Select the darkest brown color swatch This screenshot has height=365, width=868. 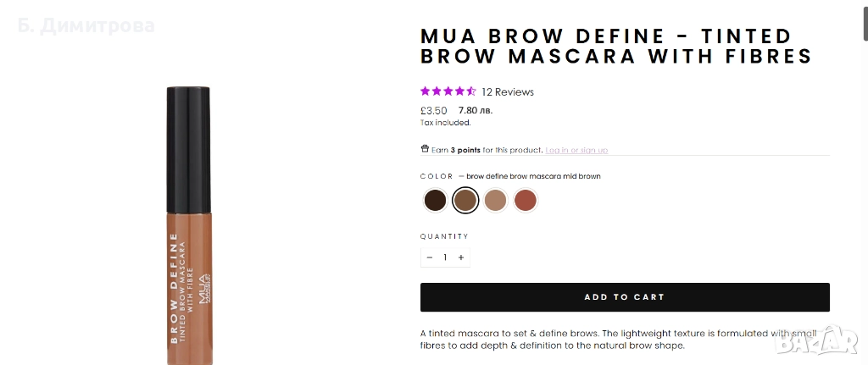pyautogui.click(x=435, y=200)
